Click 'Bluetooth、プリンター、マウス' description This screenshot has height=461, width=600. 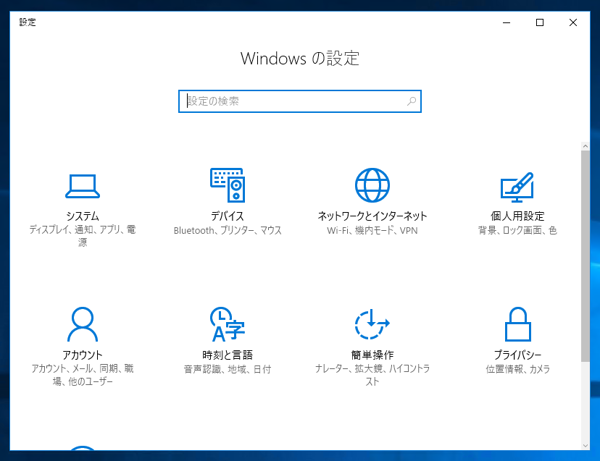point(227,230)
